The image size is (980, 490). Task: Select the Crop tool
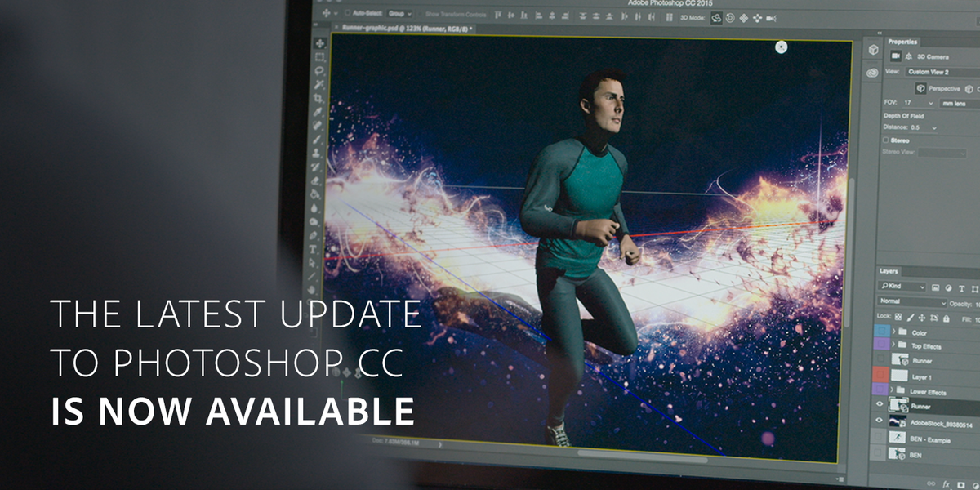pyautogui.click(x=318, y=98)
